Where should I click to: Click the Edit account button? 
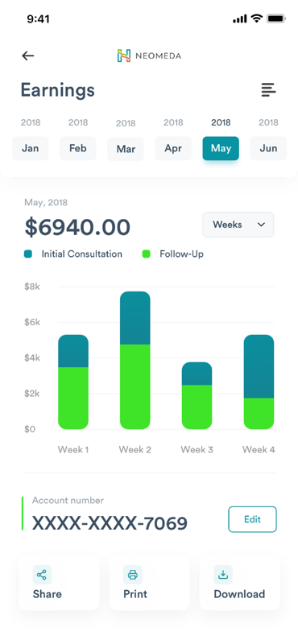[252, 519]
